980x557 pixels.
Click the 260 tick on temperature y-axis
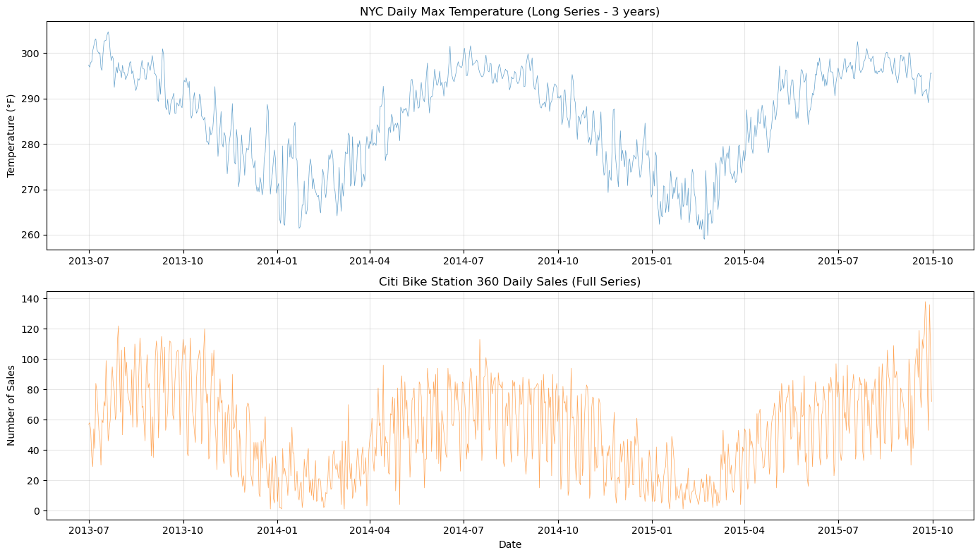click(x=32, y=235)
